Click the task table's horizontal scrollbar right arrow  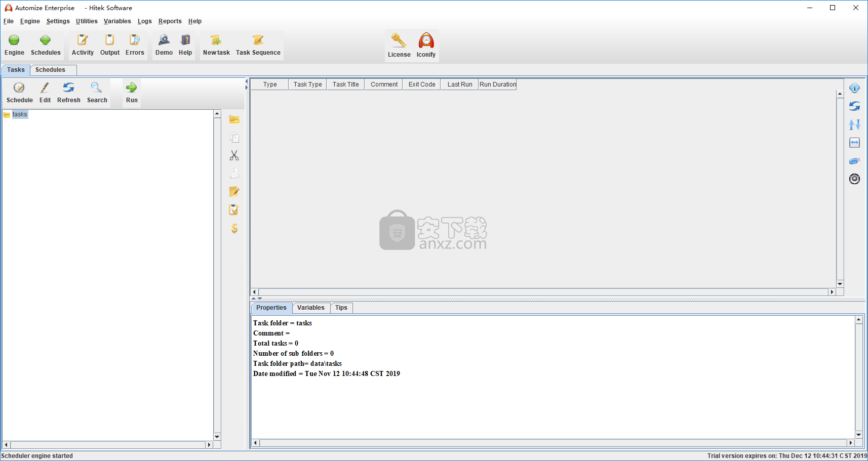pos(832,292)
